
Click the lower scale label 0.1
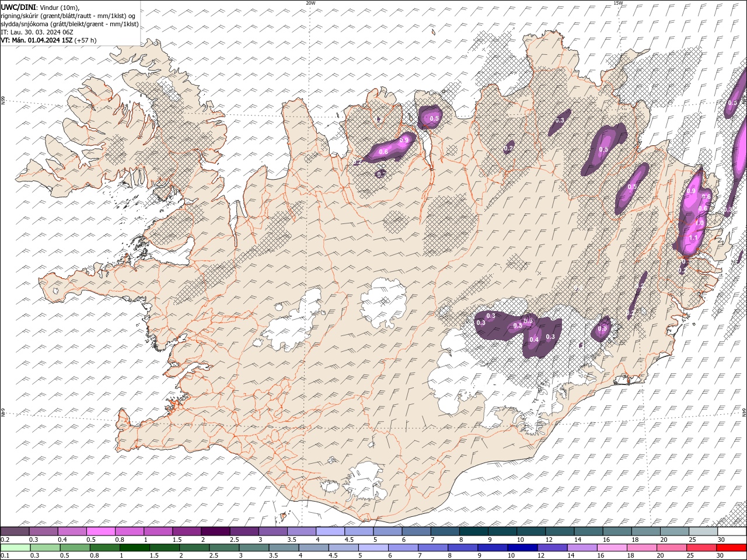pos(5,556)
